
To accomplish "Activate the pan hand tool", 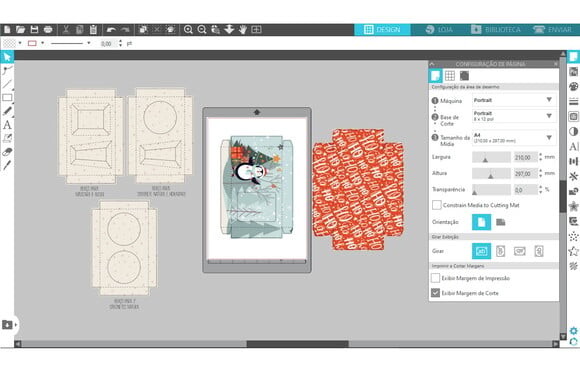I will click(243, 29).
